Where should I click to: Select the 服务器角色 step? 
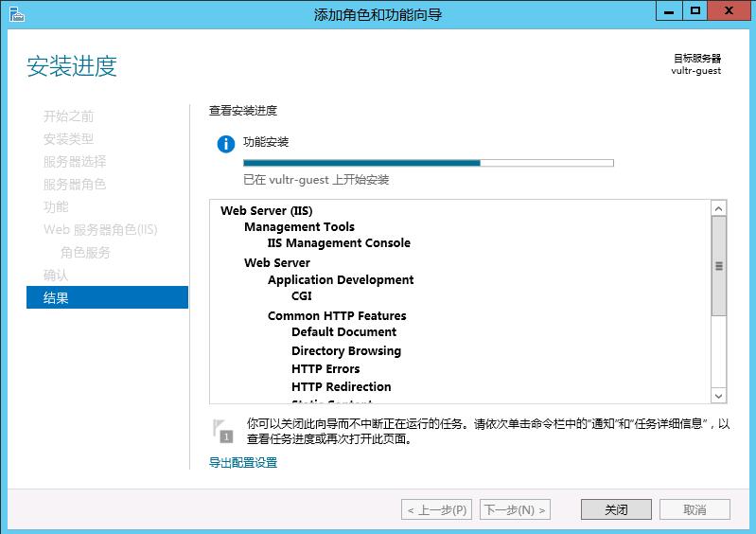(74, 185)
